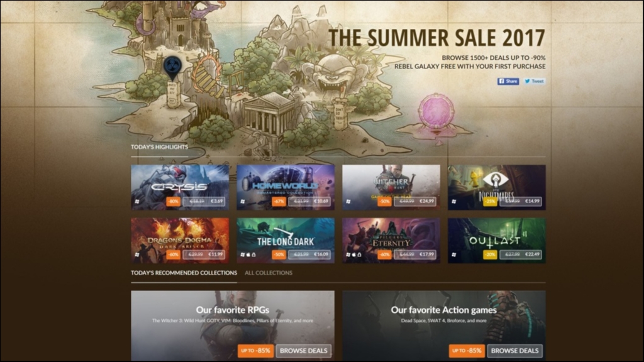Open the Little Nightmares deal tile
Viewport: 644px width, 362px height.
coord(497,187)
